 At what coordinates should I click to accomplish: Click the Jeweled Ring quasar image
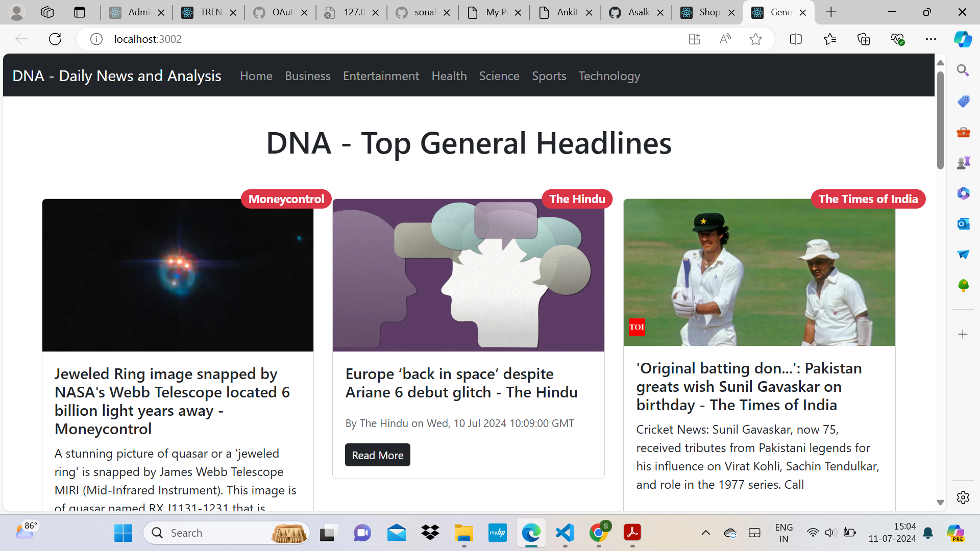click(x=178, y=275)
